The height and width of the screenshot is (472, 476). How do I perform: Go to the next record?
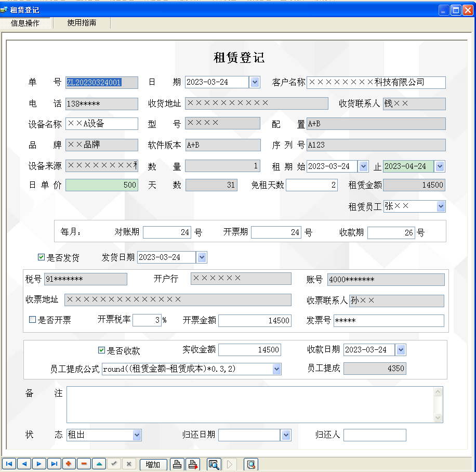point(39,464)
